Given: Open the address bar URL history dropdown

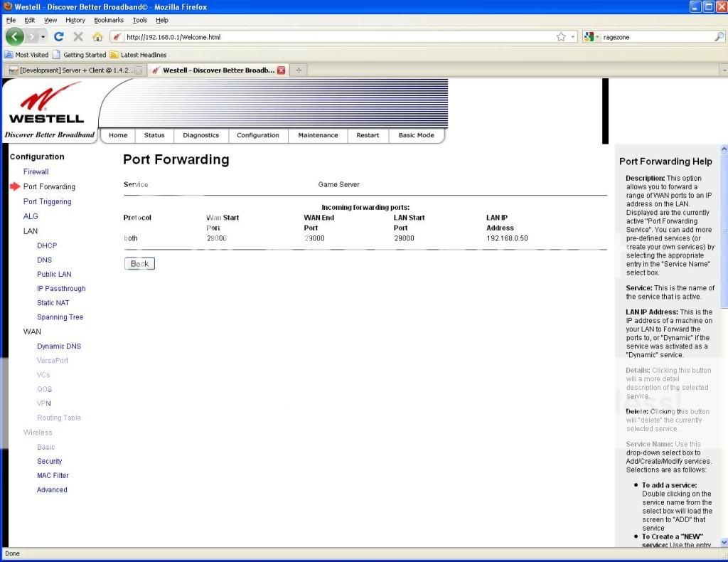Looking at the screenshot, I should click(x=573, y=37).
